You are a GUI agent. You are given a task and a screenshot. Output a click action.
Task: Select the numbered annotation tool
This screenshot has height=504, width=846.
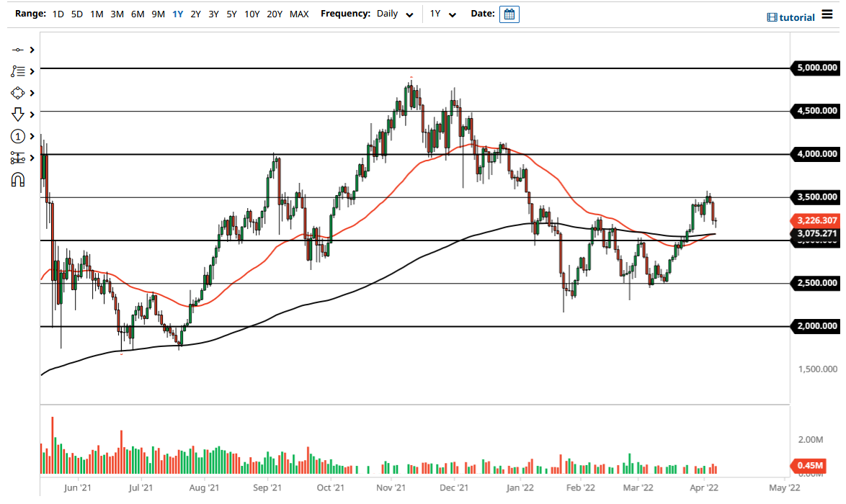click(18, 135)
